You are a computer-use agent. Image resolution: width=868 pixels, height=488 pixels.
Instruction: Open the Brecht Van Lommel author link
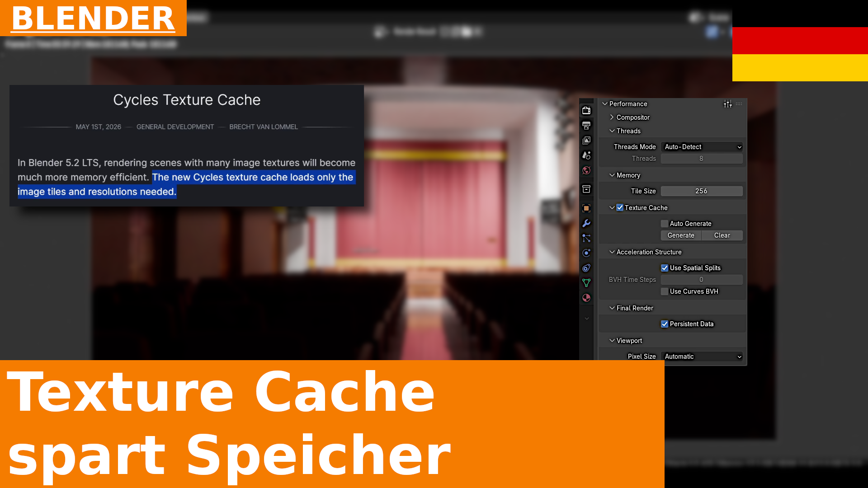[264, 127]
